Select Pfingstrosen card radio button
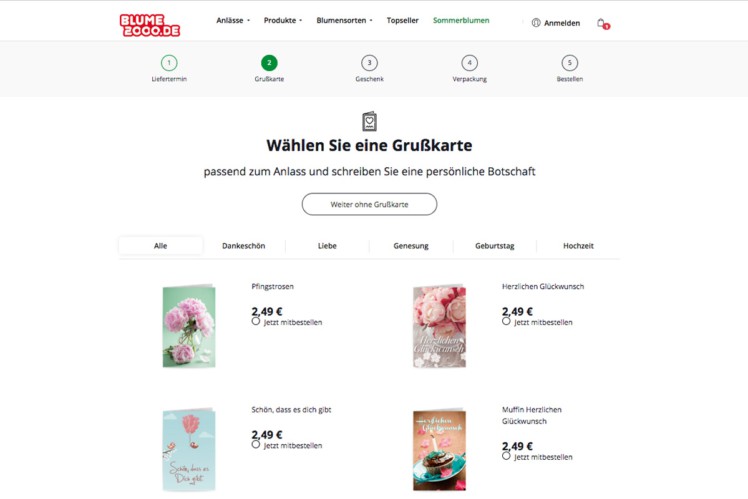The width and height of the screenshot is (748, 499). pos(256,322)
